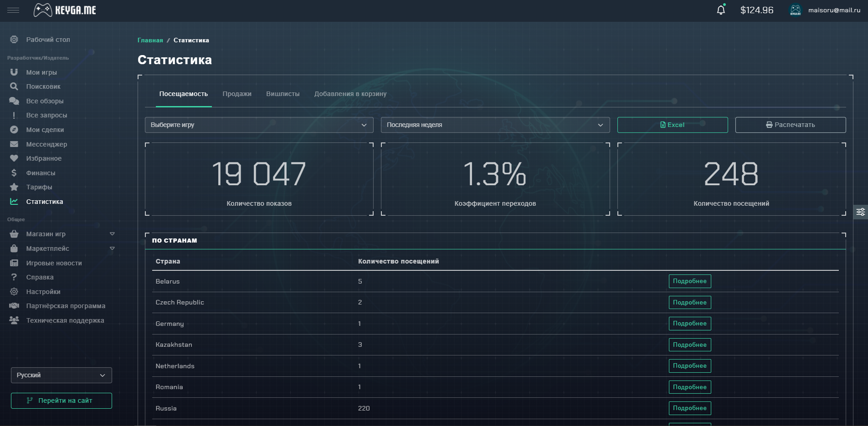The image size is (868, 426).
Task: Click the Партнёрская программа handshake icon
Action: (14, 306)
